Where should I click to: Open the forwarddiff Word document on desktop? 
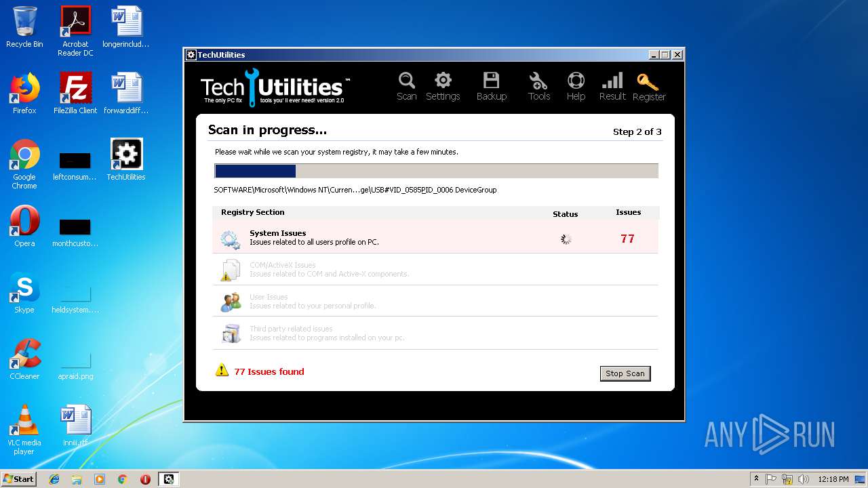[126, 94]
